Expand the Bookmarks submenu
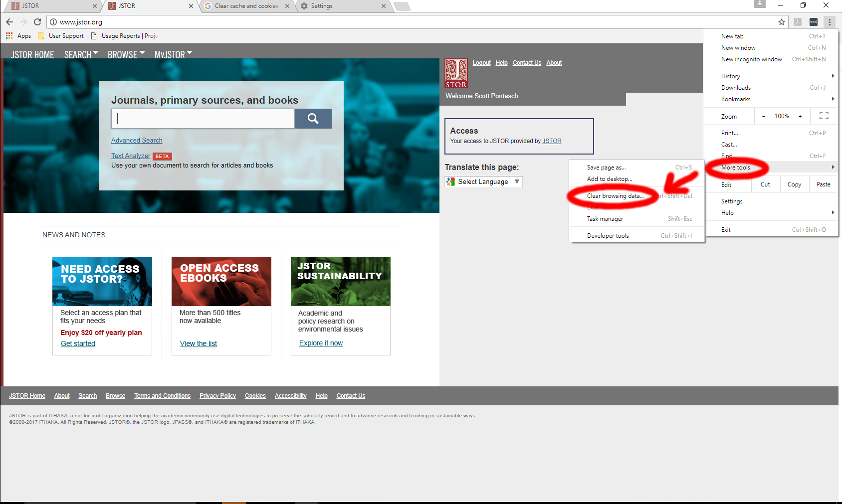 pyautogui.click(x=771, y=99)
